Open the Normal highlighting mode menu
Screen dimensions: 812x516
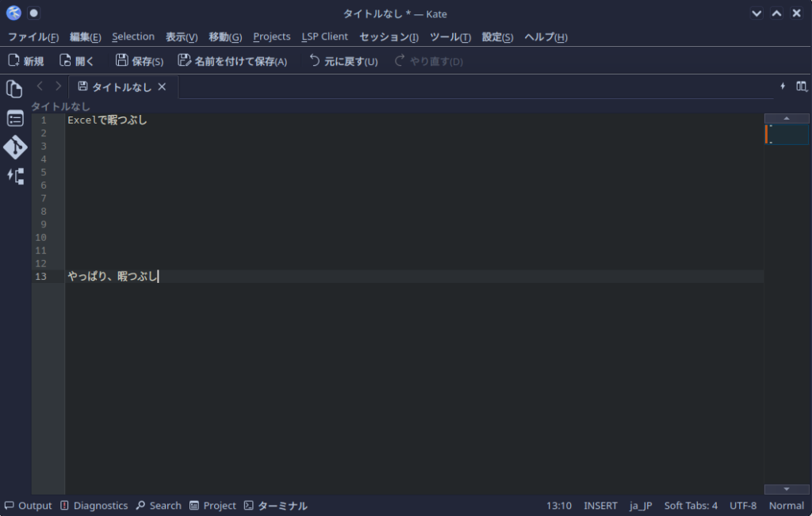tap(786, 506)
